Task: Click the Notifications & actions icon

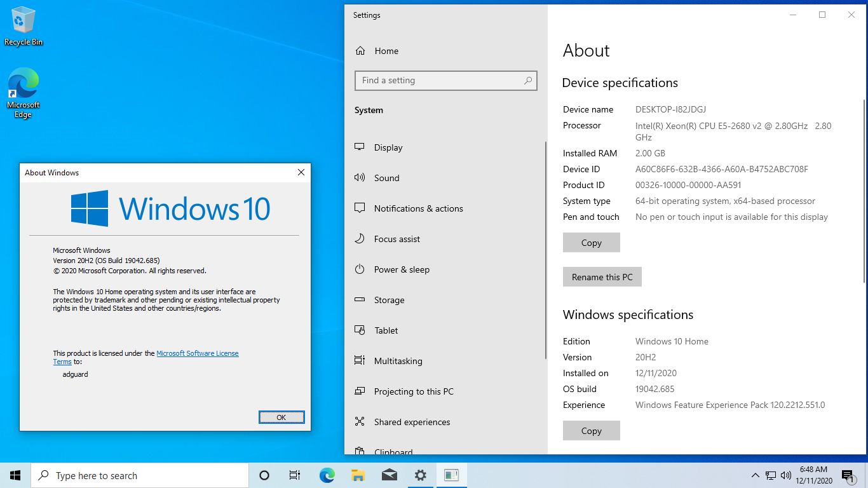Action: tap(360, 208)
